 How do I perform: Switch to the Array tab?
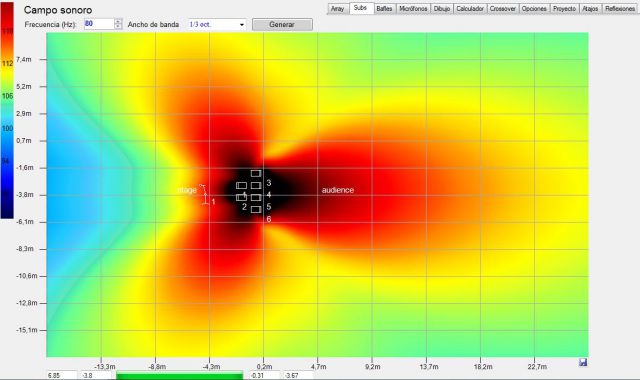point(338,9)
